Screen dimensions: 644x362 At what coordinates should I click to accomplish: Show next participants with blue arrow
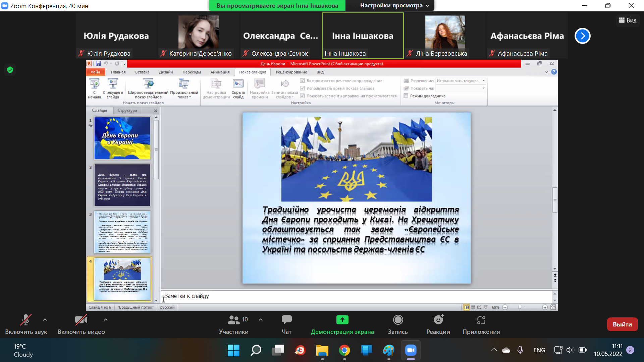pos(582,36)
